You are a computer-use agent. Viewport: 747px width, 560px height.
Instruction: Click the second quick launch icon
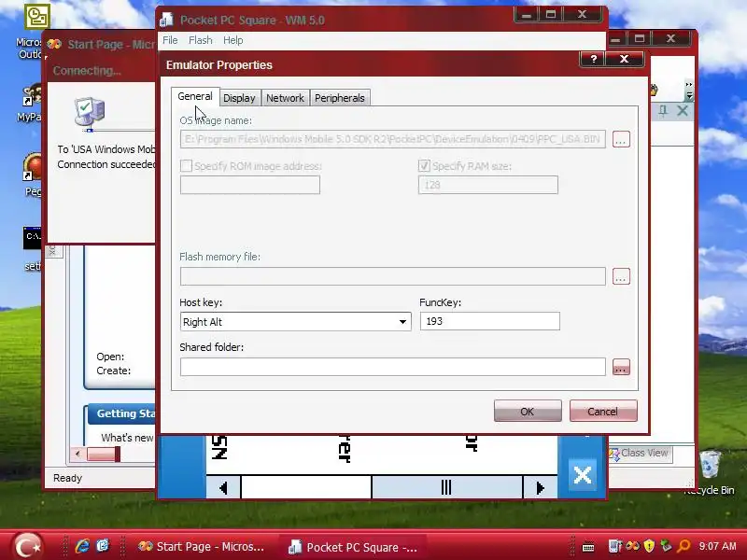[103, 546]
